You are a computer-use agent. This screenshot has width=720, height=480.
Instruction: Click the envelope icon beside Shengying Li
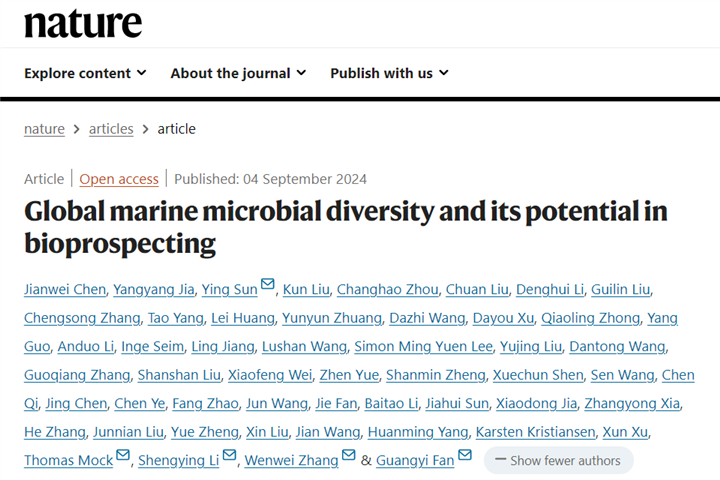(x=230, y=456)
